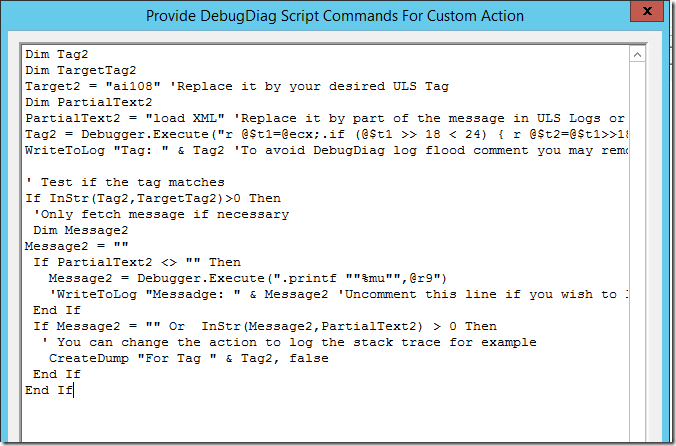Place cursor on the "Dim PartialText2" line
This screenshot has height=446, width=676.
[88, 103]
